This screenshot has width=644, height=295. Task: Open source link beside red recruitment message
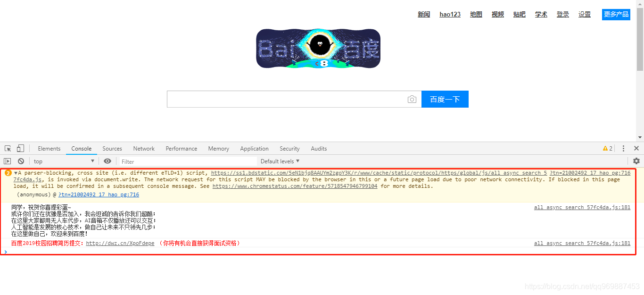pos(582,243)
